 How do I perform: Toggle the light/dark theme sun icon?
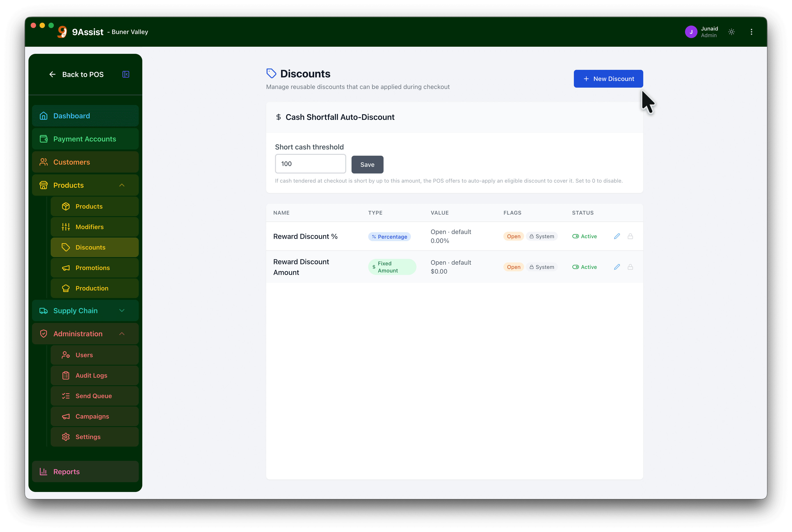(731, 32)
